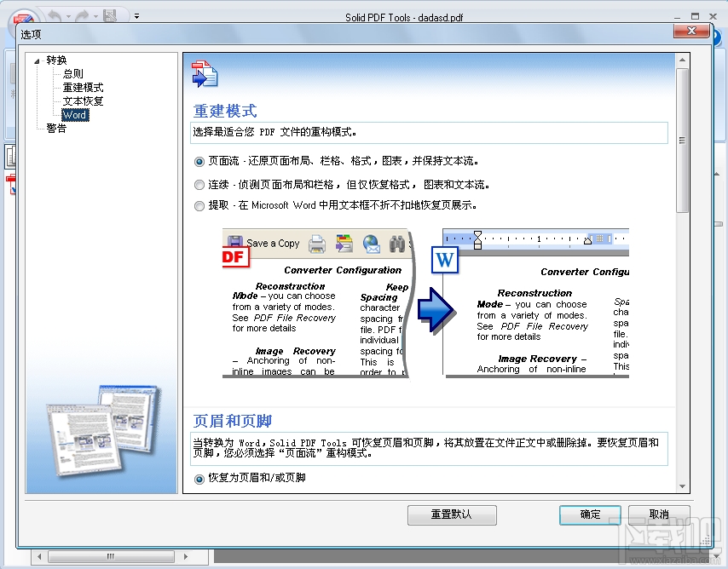The height and width of the screenshot is (569, 728).
Task: Open the Undo history dropdown arrow
Action: [68, 16]
